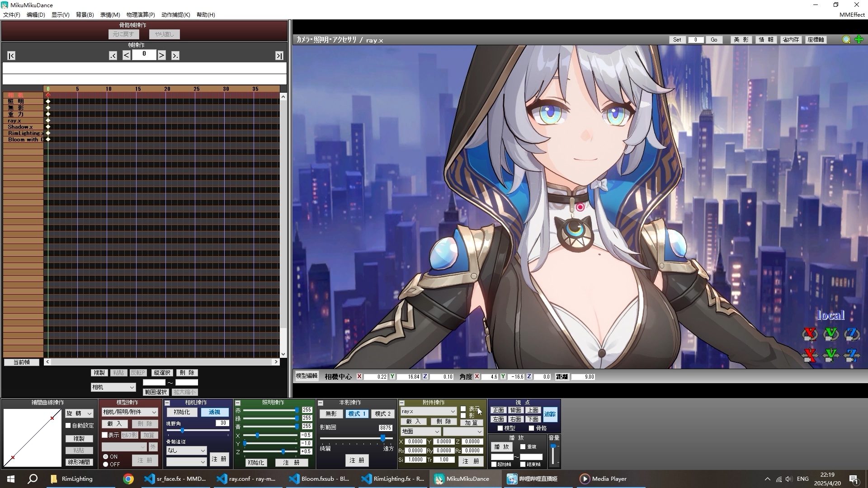Open the 旋轉 interpolation type dropdown
Screen dimensions: 868x488
tap(79, 413)
